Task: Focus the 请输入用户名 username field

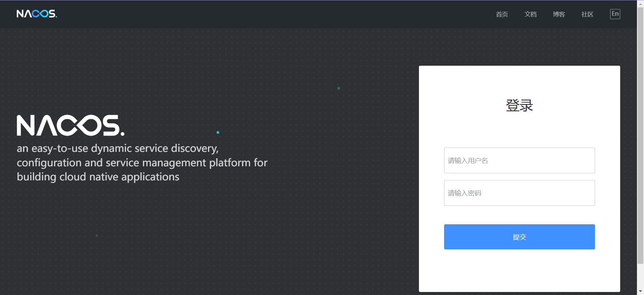Action: coord(519,160)
